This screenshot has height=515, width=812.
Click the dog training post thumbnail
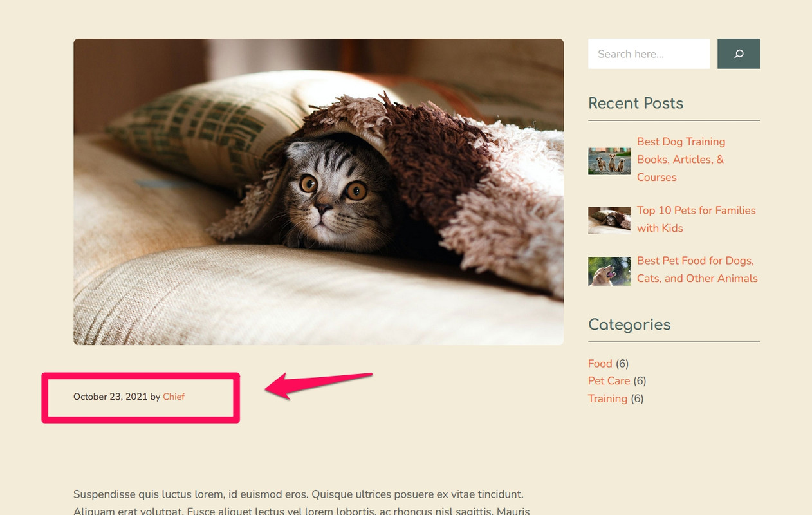pyautogui.click(x=609, y=161)
